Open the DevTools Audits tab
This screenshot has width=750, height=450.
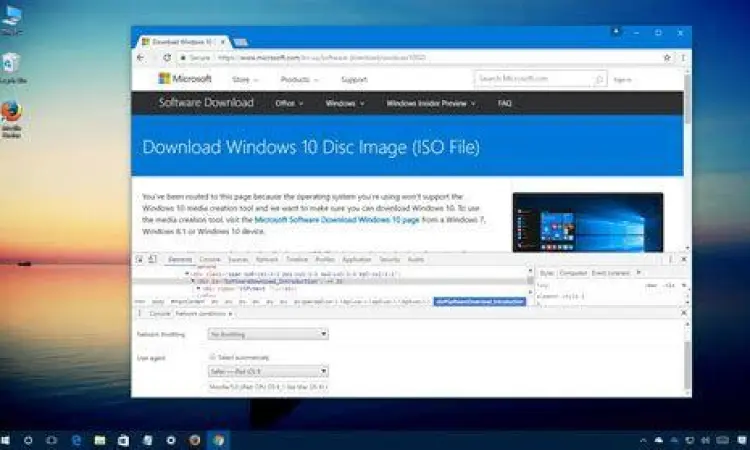pyautogui.click(x=416, y=259)
